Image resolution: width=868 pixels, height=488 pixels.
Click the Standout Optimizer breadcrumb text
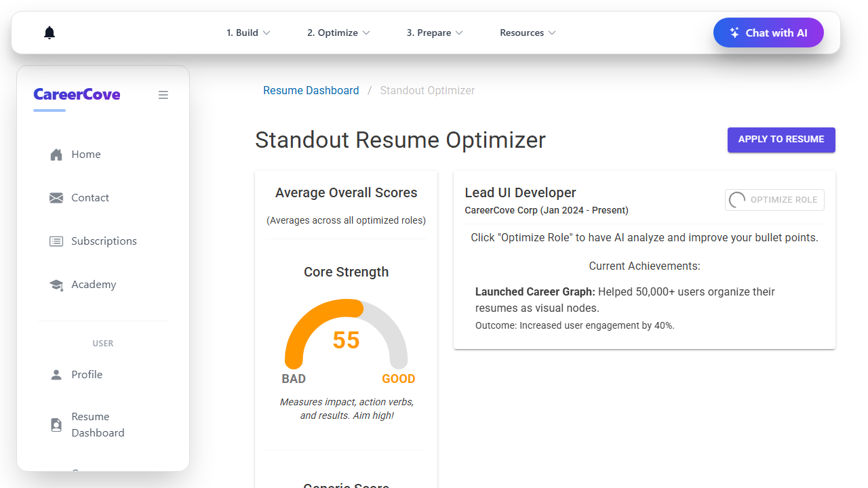(x=427, y=91)
